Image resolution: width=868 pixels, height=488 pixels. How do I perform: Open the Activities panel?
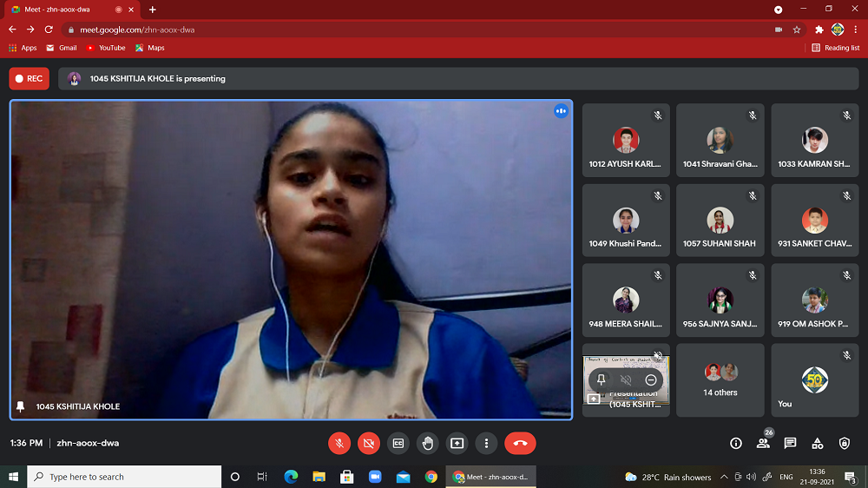(x=818, y=443)
